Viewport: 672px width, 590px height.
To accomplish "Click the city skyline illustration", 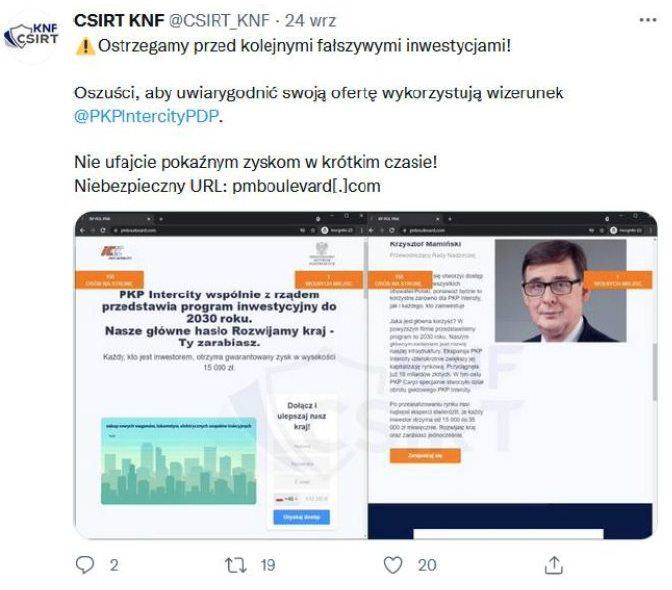I will [x=179, y=461].
